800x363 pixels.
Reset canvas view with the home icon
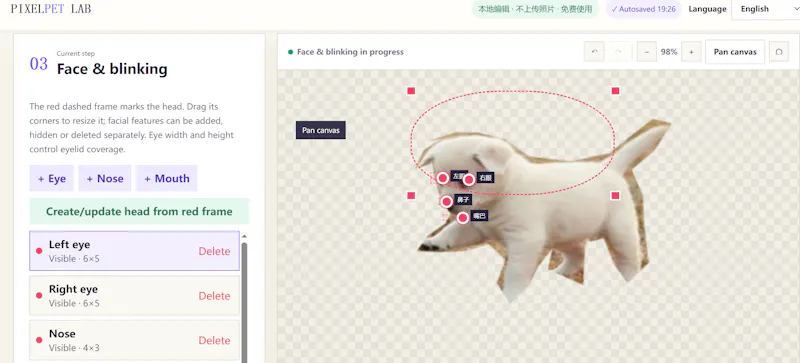pyautogui.click(x=779, y=52)
